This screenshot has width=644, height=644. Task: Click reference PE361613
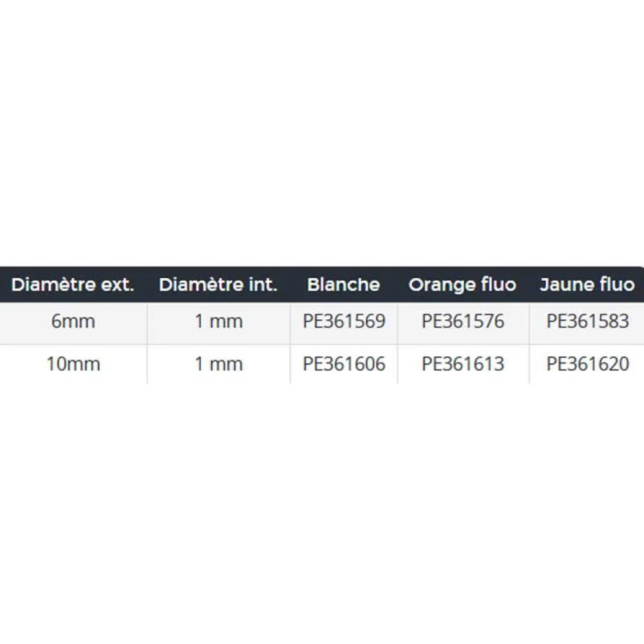point(463,364)
